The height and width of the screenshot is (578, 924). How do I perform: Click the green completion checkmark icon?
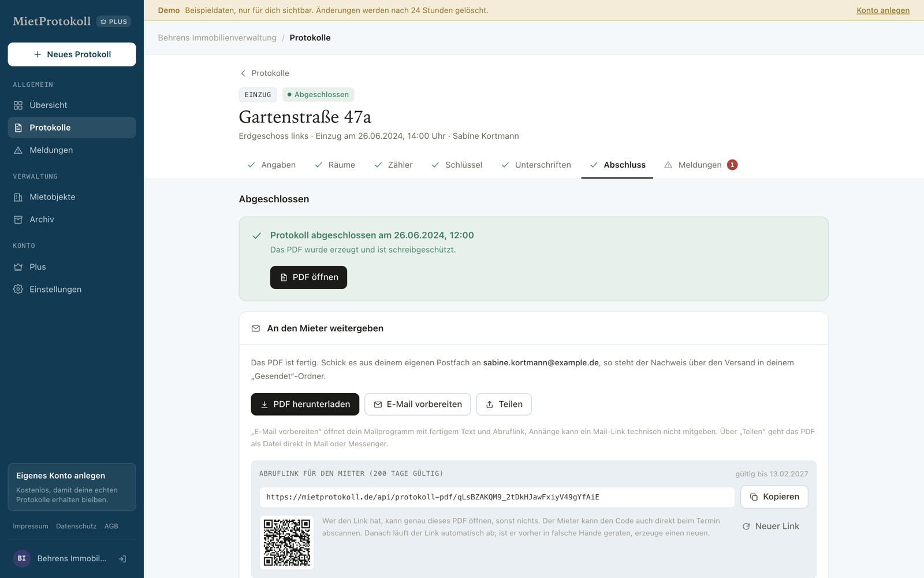pyautogui.click(x=256, y=236)
